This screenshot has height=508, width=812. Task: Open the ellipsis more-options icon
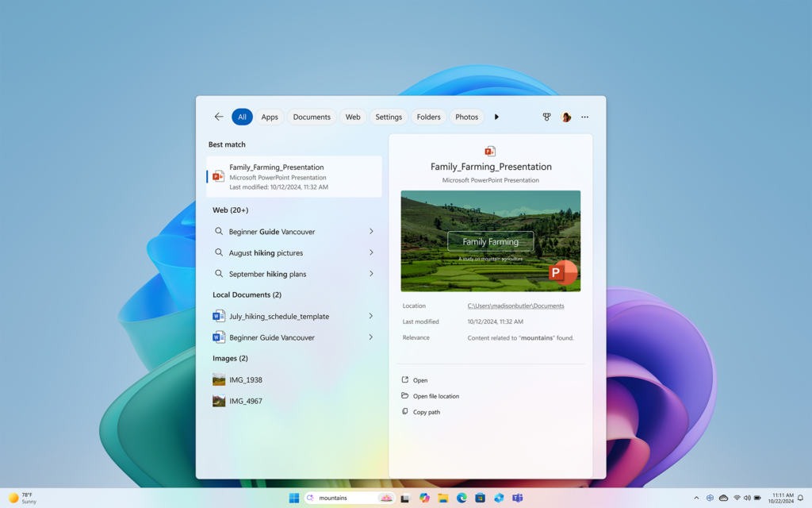pos(584,117)
